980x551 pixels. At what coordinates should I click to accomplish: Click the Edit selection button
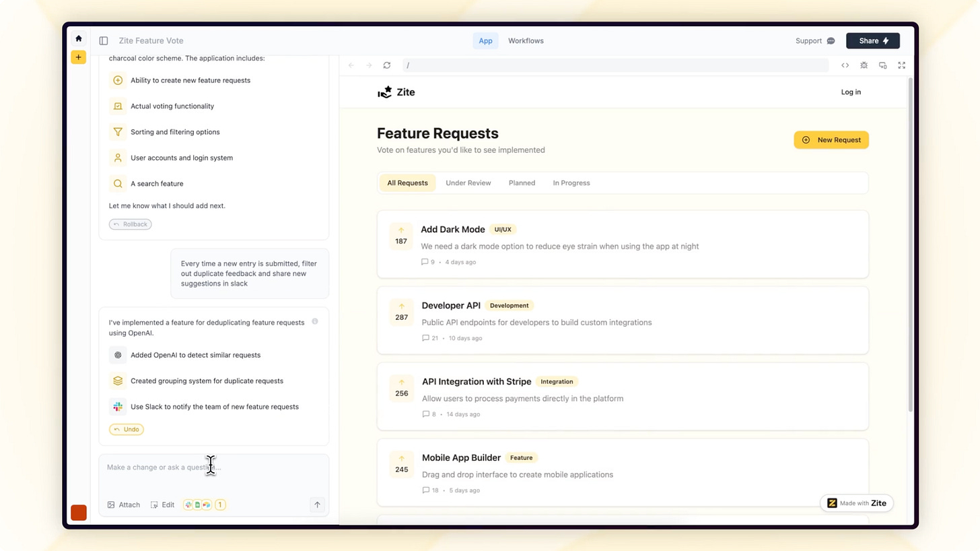pos(162,505)
